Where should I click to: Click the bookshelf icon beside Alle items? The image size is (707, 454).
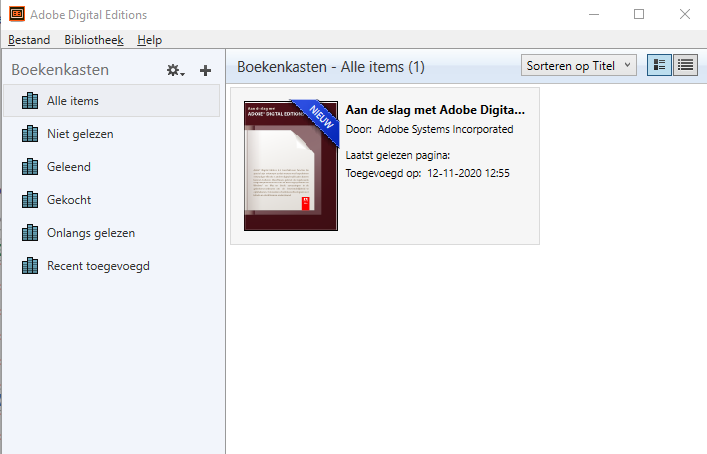pos(30,101)
